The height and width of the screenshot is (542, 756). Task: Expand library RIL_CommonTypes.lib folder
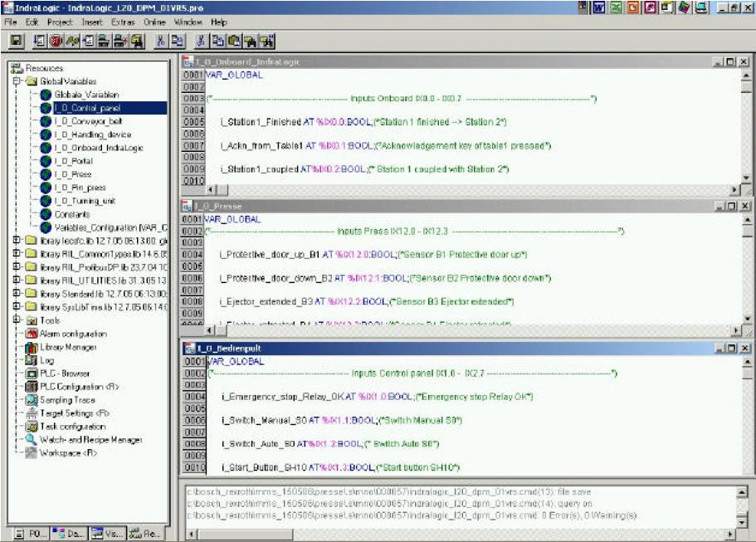[17, 253]
